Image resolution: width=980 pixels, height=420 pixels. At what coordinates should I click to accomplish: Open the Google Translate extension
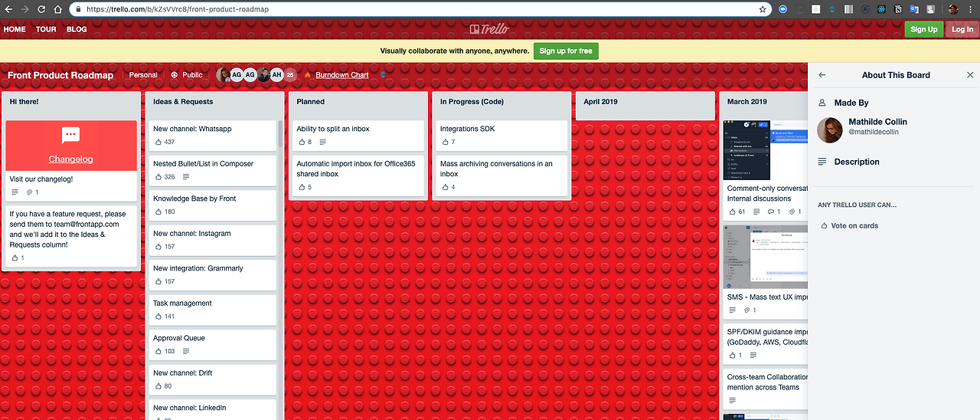pos(914,9)
